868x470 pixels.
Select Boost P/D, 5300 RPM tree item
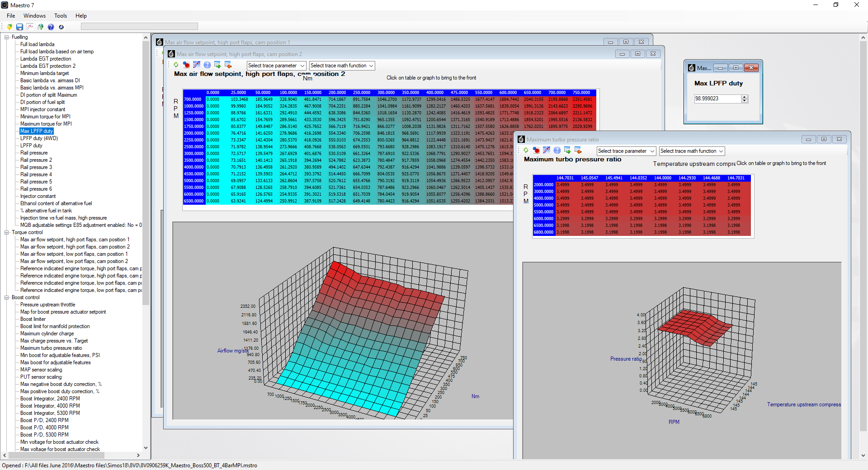click(44, 435)
